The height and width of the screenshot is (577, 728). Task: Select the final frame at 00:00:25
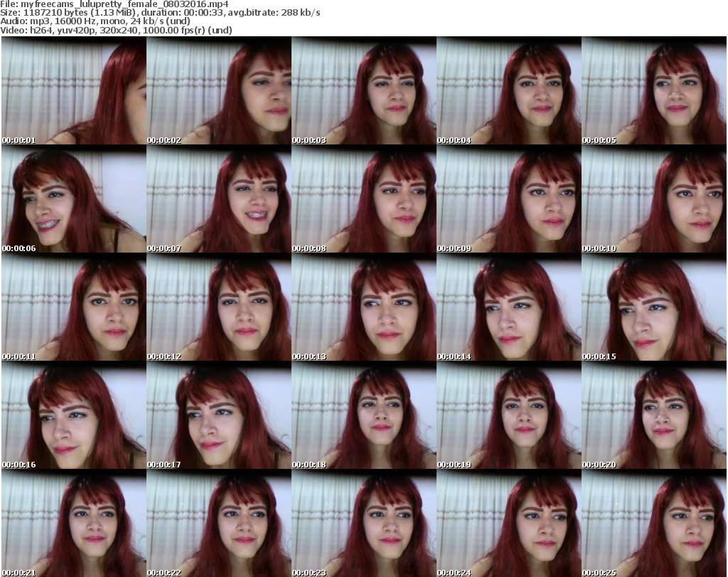(653, 524)
